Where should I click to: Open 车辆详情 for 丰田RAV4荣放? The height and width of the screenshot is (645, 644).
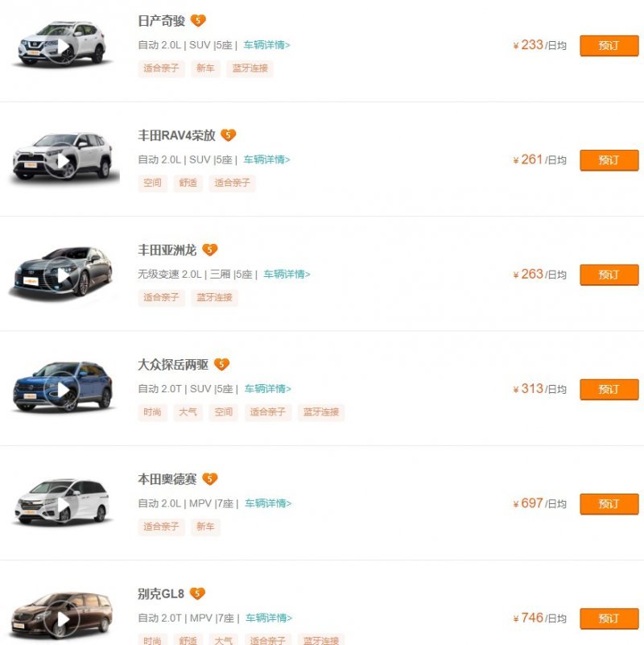coord(266,159)
